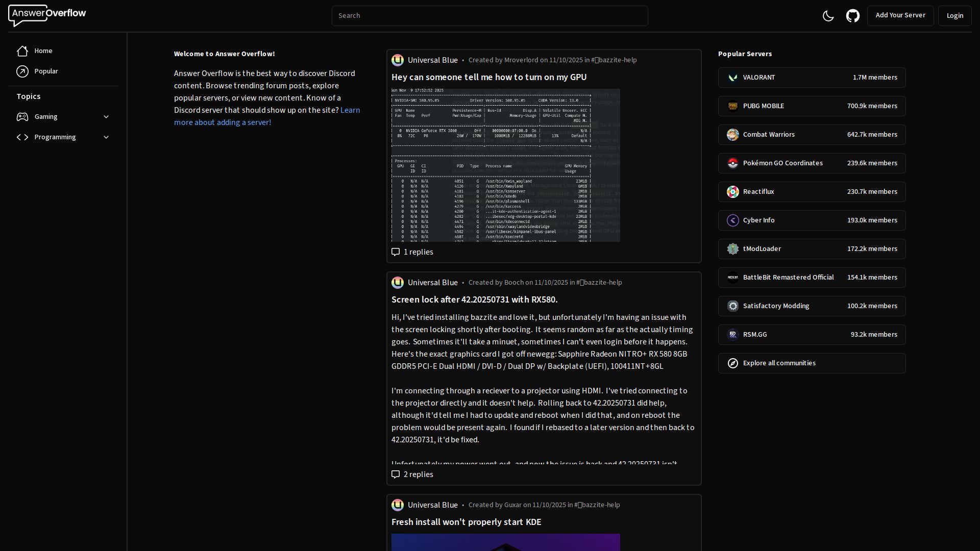
Task: Click the Explore all communities compass icon
Action: tap(732, 363)
